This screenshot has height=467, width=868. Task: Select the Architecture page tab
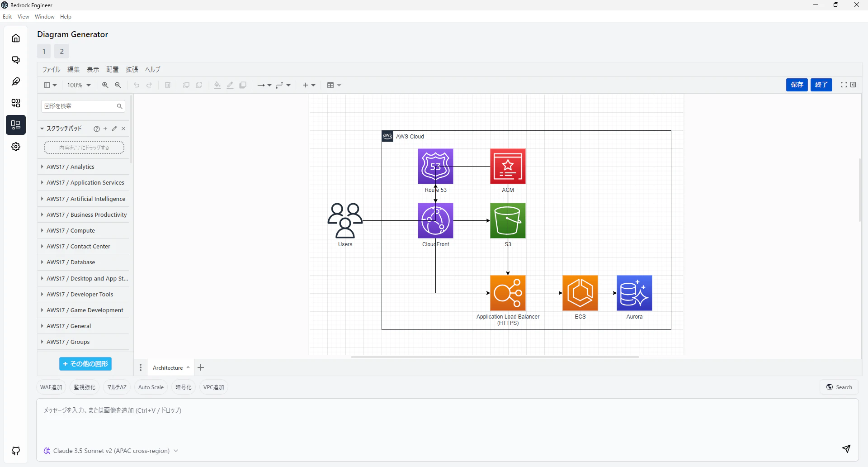pos(171,368)
